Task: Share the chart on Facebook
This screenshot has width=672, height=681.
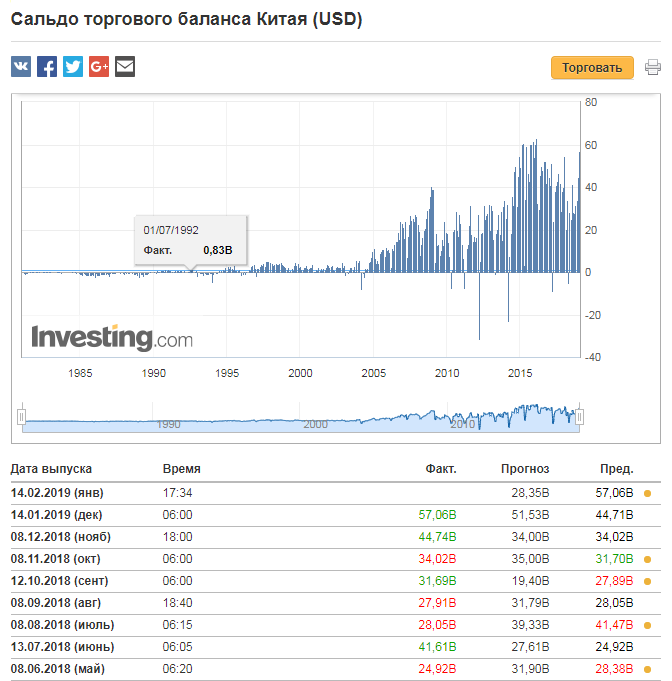Action: click(47, 66)
